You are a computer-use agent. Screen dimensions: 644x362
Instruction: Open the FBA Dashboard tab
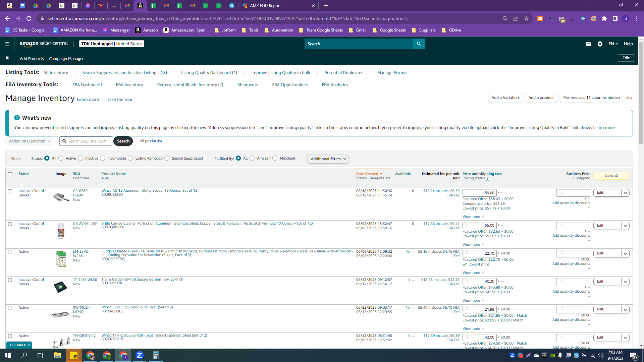87,85
